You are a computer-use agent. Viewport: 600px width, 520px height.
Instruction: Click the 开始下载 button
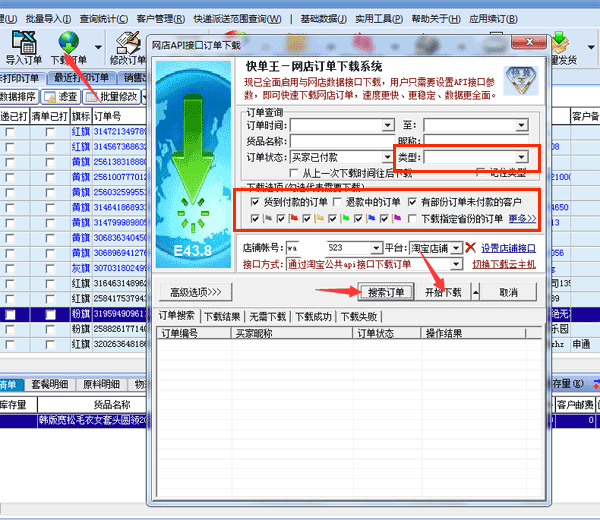[443, 292]
